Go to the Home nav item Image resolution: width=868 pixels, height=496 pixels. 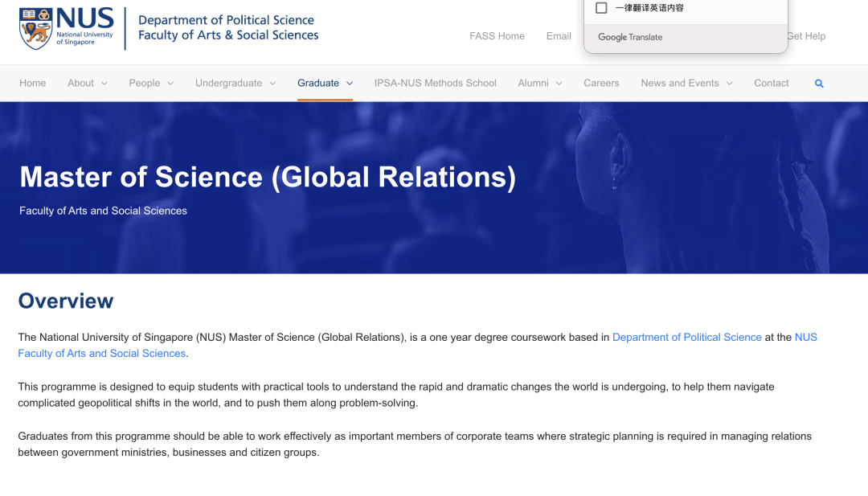click(33, 83)
